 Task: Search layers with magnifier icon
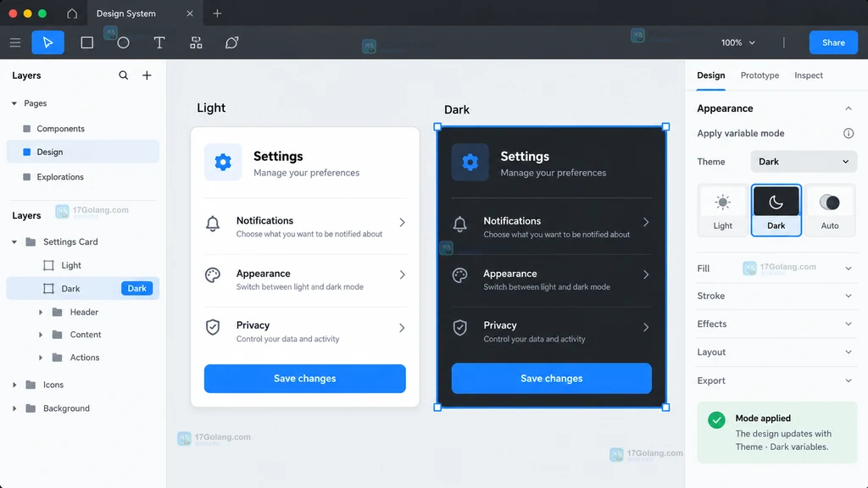point(124,75)
